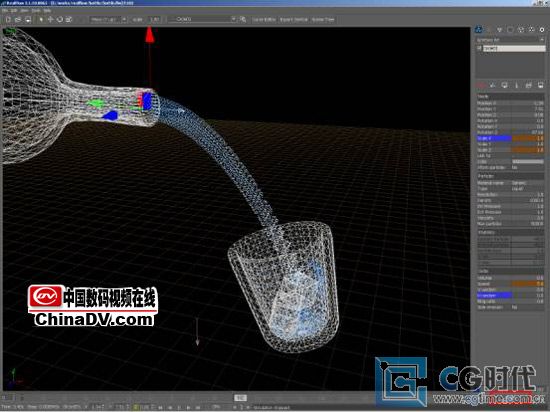Jump to first frame of simulation
The height and width of the screenshot is (412, 550).
(x=161, y=407)
